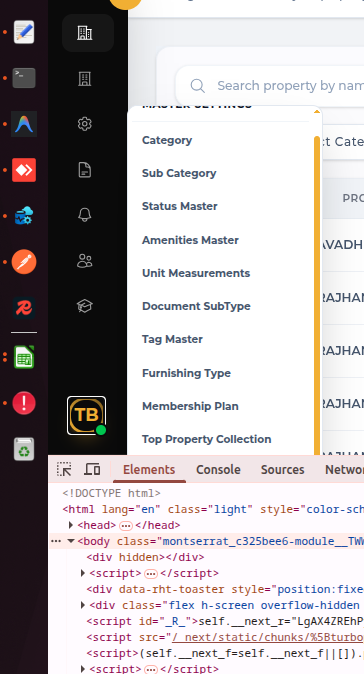Open the blue-arch app dock icon
This screenshot has height=674, width=364.
click(24, 124)
